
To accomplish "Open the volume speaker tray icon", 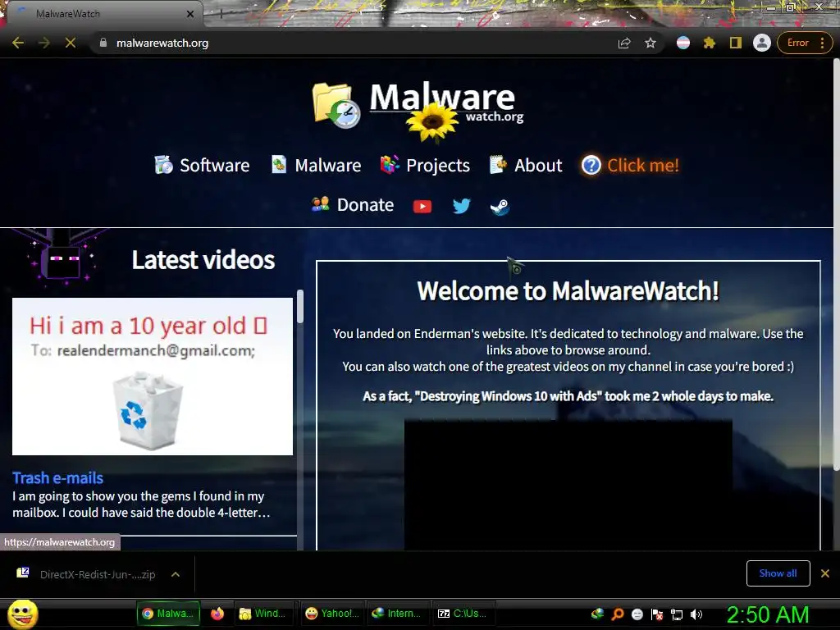I will 696,614.
